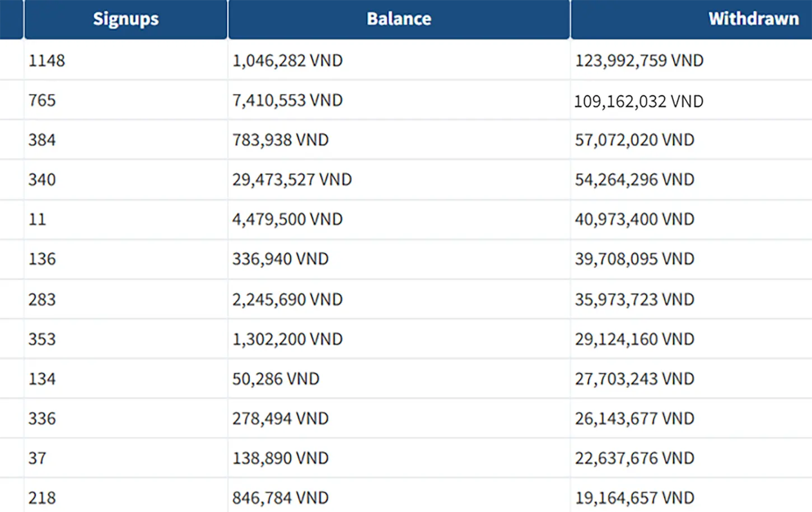Click the withdrawn value 19,164,657 VND

point(634,497)
